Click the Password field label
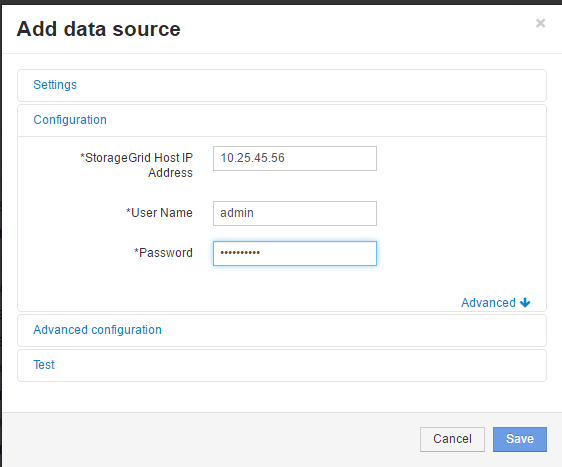This screenshot has height=467, width=562. point(163,253)
